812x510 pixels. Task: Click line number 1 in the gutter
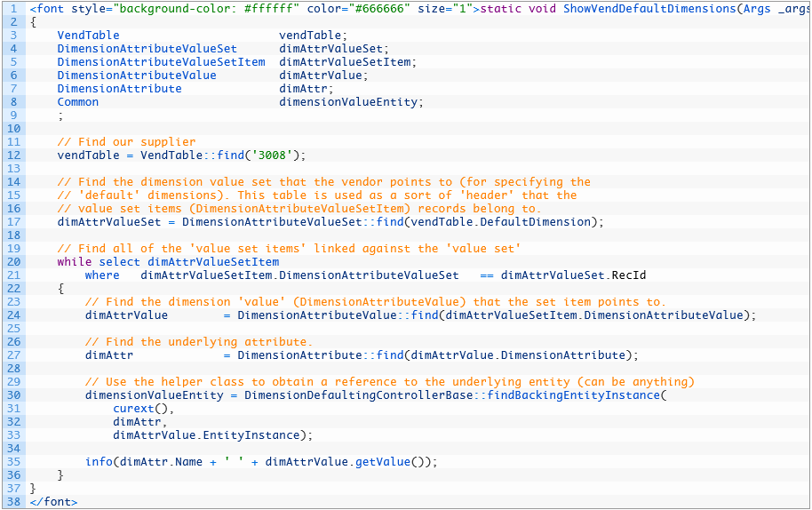[x=14, y=8]
